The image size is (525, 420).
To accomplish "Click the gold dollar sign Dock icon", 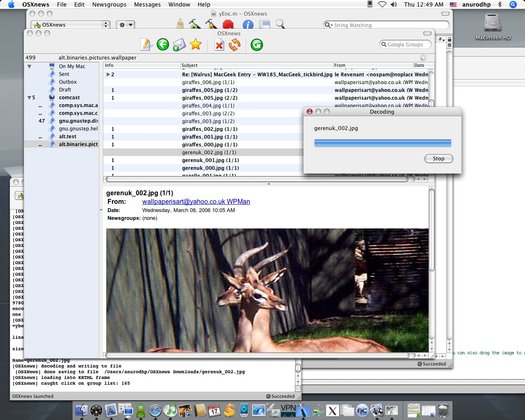I will pyautogui.click(x=229, y=410).
